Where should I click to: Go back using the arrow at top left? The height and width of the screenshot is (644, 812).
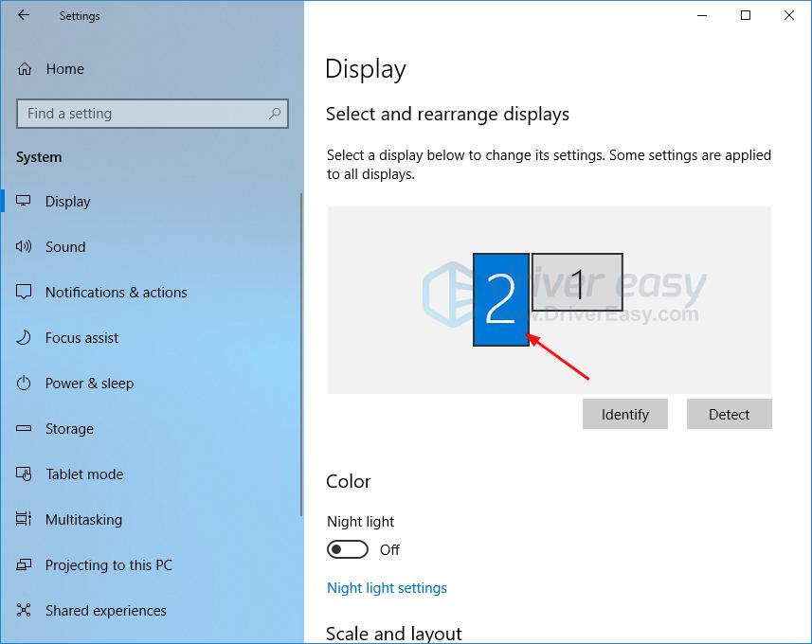coord(22,15)
